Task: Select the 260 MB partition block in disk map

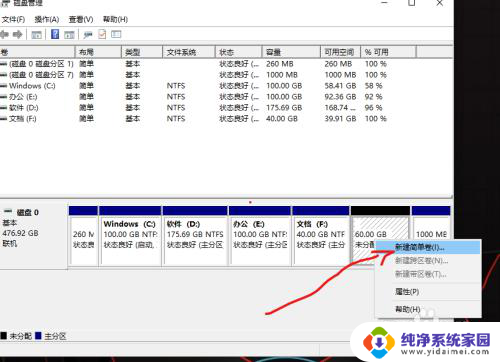Action: coord(83,236)
